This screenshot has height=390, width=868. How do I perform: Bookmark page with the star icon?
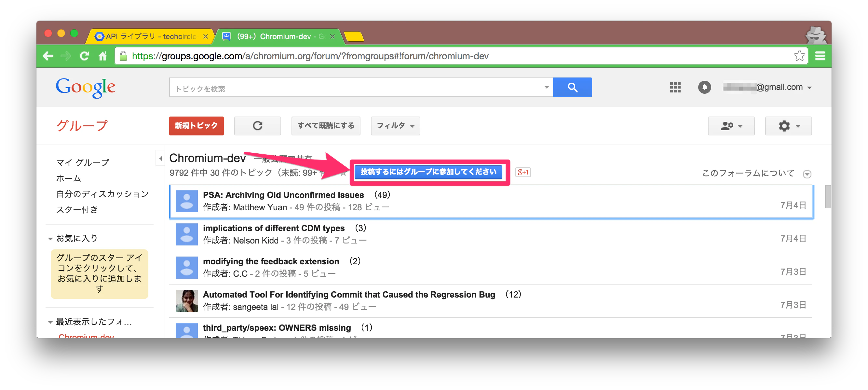pos(799,56)
